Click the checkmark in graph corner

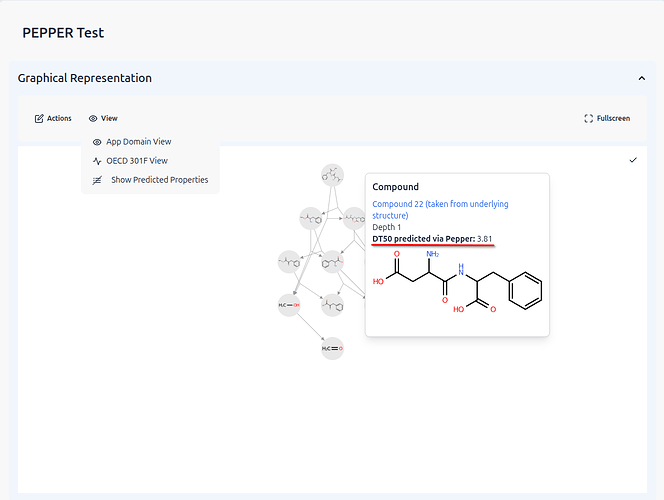coord(633,160)
